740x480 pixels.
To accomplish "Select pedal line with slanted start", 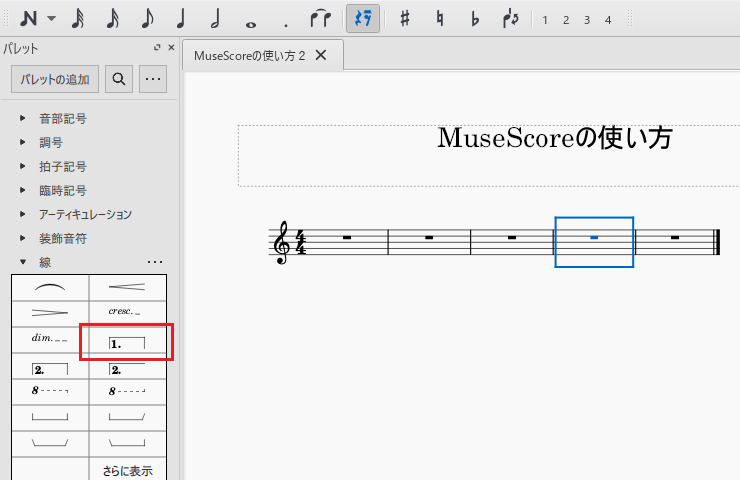I will (127, 444).
